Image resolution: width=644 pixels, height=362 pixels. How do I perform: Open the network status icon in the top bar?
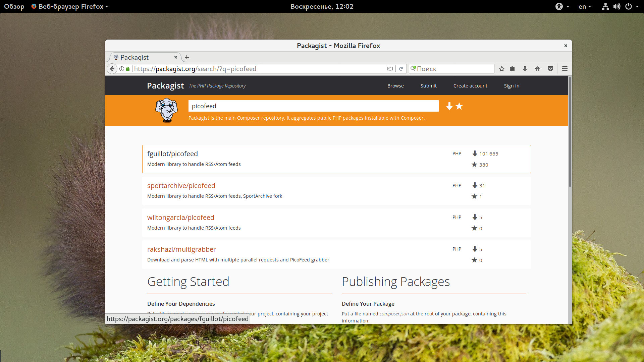(605, 6)
